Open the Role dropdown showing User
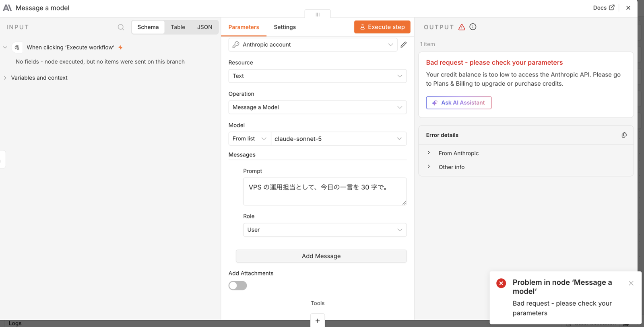This screenshot has height=327, width=644. pos(325,230)
